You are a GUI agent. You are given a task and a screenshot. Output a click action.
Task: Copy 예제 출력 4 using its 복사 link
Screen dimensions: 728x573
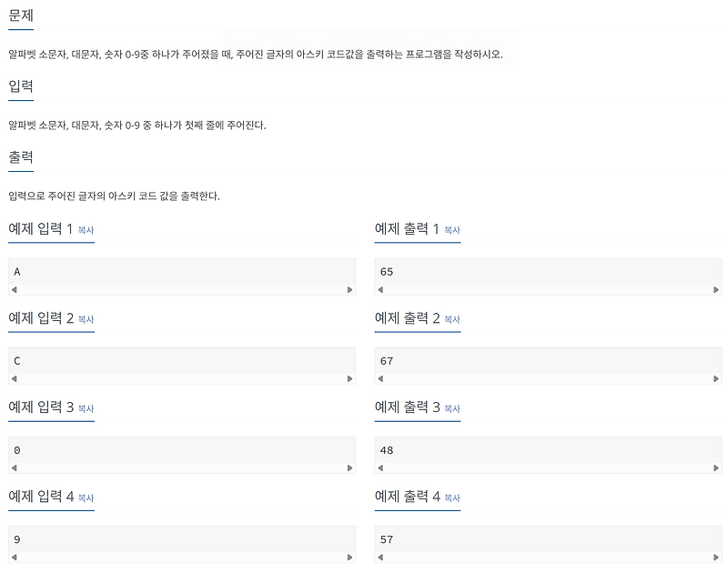(x=450, y=498)
